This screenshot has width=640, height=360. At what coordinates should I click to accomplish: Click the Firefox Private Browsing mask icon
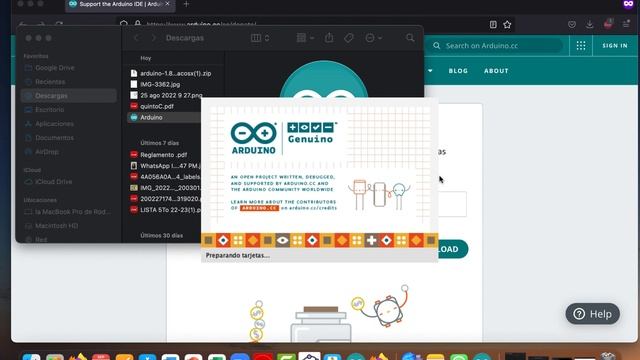point(628,4)
